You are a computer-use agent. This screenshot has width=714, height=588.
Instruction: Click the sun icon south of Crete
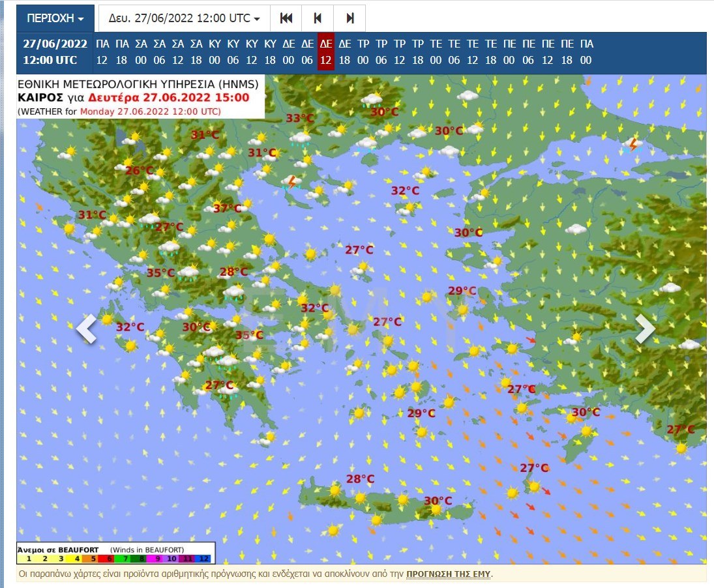coord(333,531)
